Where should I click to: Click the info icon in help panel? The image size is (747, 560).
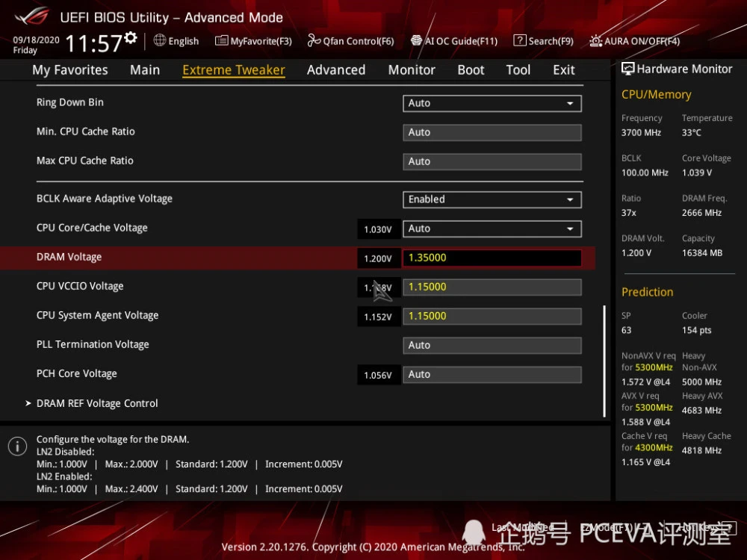[18, 447]
